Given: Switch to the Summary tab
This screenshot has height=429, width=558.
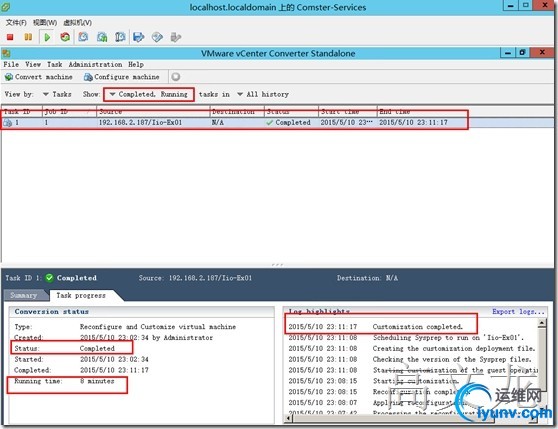Looking at the screenshot, I should [x=24, y=295].
